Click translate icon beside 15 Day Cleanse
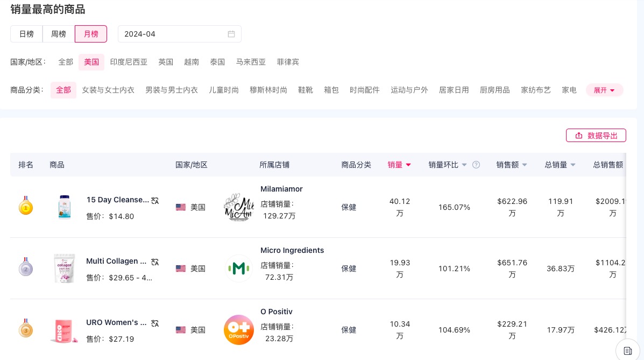 pyautogui.click(x=155, y=200)
